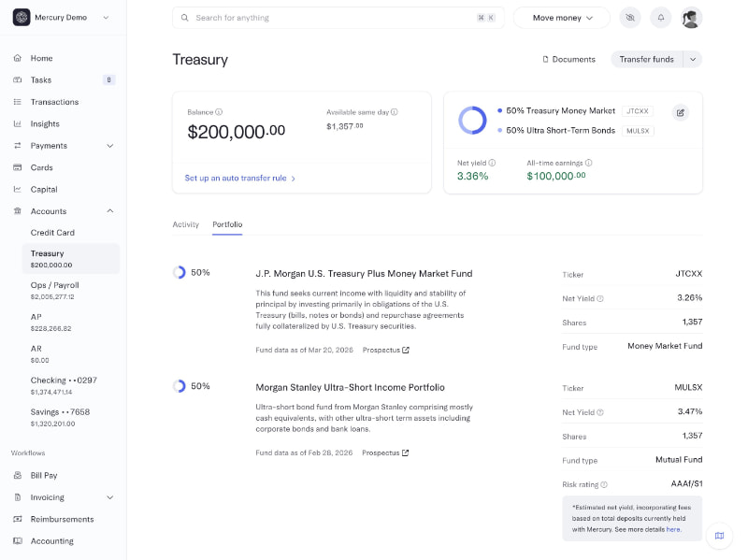
Task: Click the Risk rating info icon
Action: click(604, 484)
